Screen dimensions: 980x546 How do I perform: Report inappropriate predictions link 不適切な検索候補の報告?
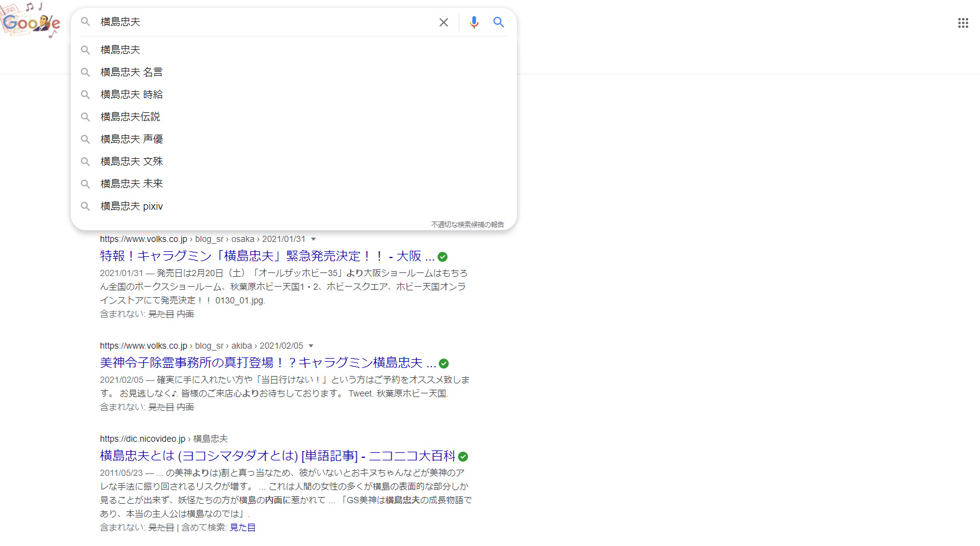[x=467, y=225]
